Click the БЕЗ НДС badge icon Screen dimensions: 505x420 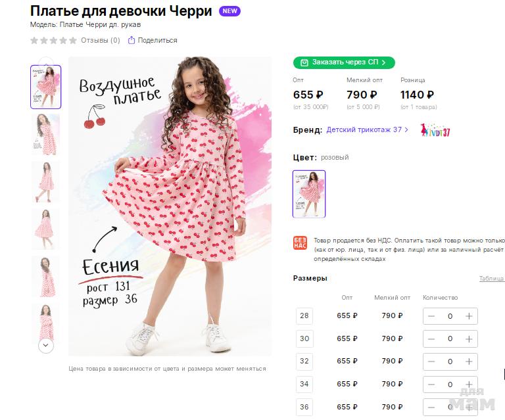click(x=299, y=243)
